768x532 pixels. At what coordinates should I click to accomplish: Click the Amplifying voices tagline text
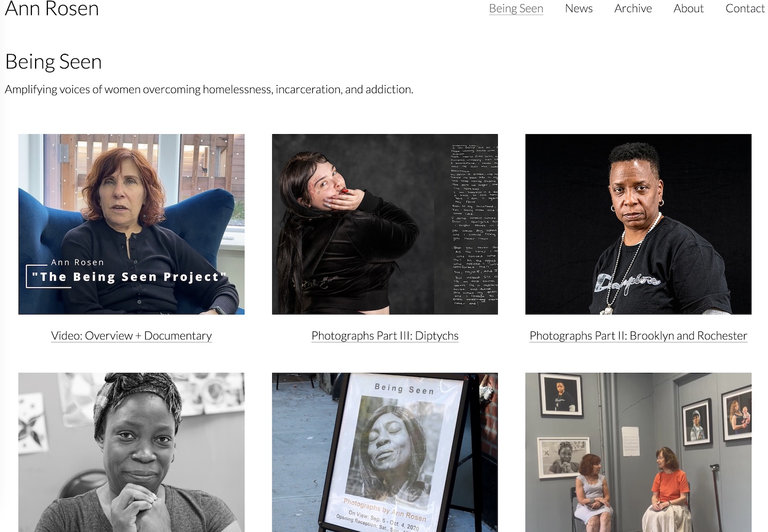(208, 89)
